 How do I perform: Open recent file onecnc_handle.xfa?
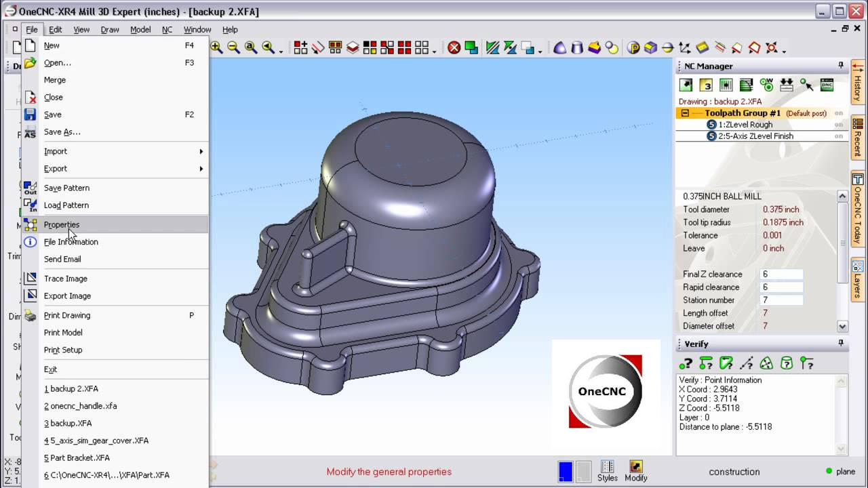click(x=81, y=406)
